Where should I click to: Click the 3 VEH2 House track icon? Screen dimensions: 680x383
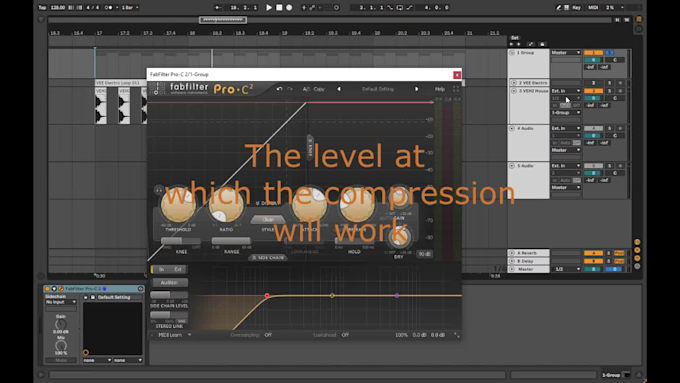click(513, 91)
